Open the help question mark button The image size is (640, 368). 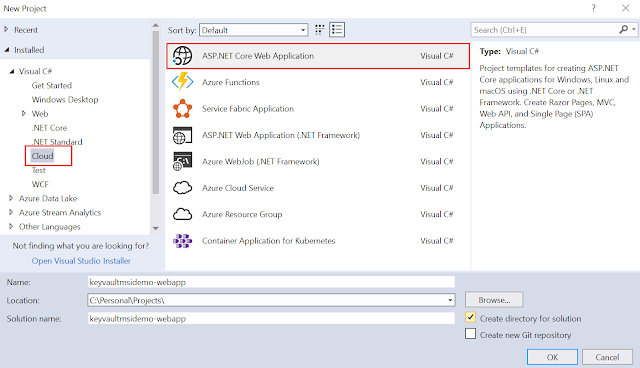coord(593,8)
